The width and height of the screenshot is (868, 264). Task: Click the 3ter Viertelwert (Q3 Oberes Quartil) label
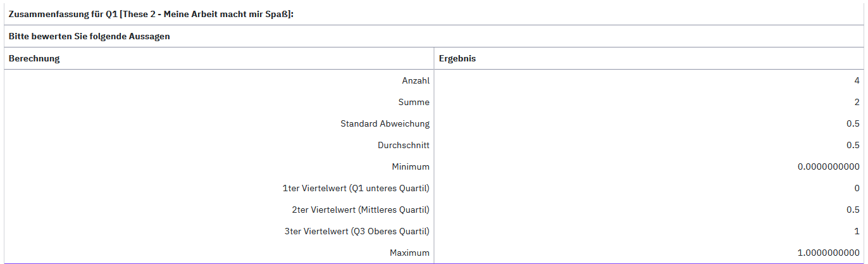click(357, 231)
